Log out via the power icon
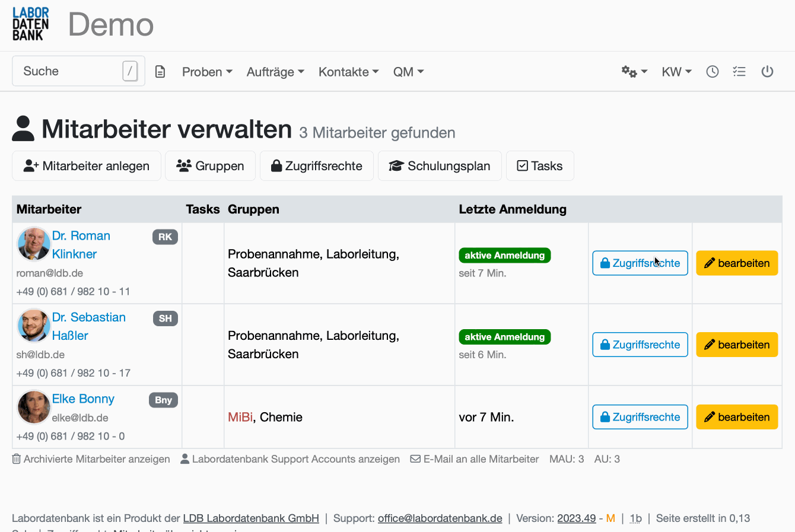This screenshot has height=532, width=795. pyautogui.click(x=767, y=71)
